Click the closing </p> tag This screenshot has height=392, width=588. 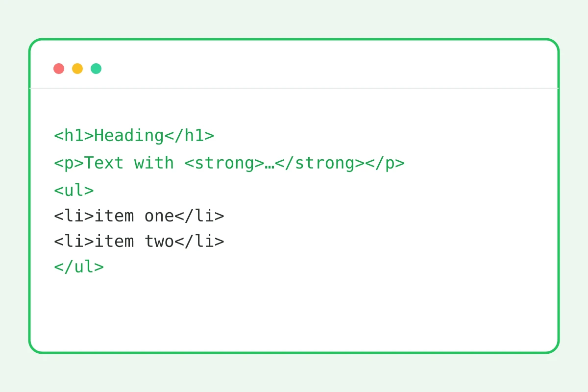(385, 163)
